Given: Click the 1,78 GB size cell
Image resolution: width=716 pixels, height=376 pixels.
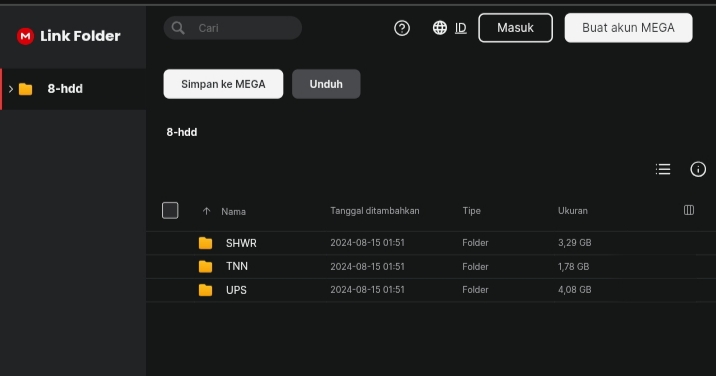Looking at the screenshot, I should (574, 266).
